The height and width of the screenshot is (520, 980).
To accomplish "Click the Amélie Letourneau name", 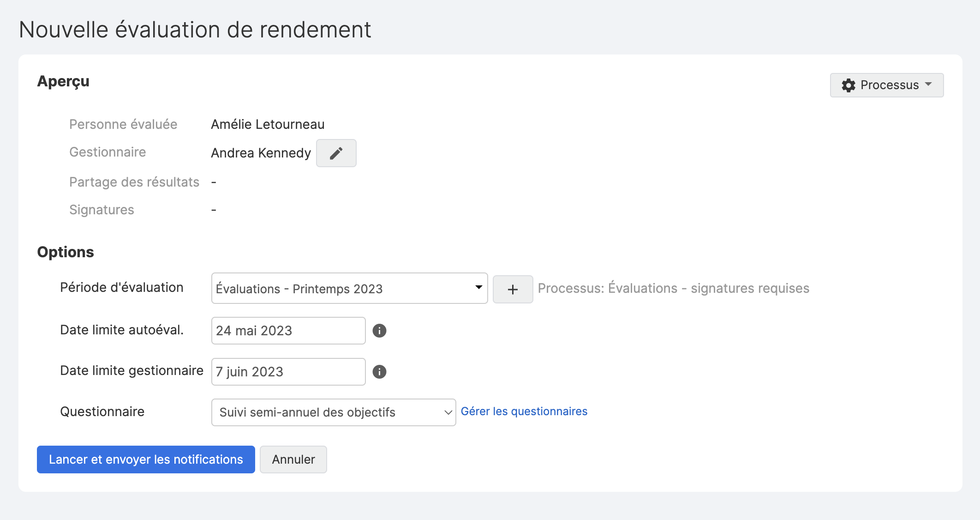I will [268, 124].
